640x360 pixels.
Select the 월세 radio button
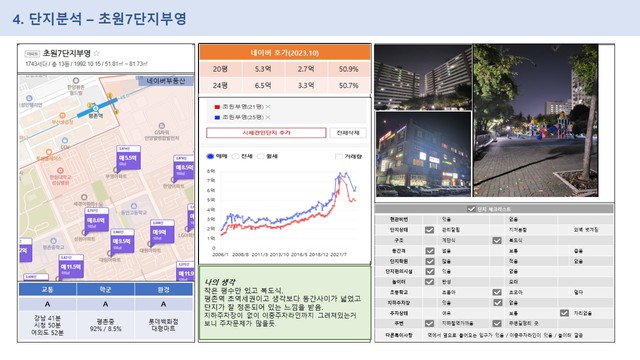pyautogui.click(x=261, y=156)
